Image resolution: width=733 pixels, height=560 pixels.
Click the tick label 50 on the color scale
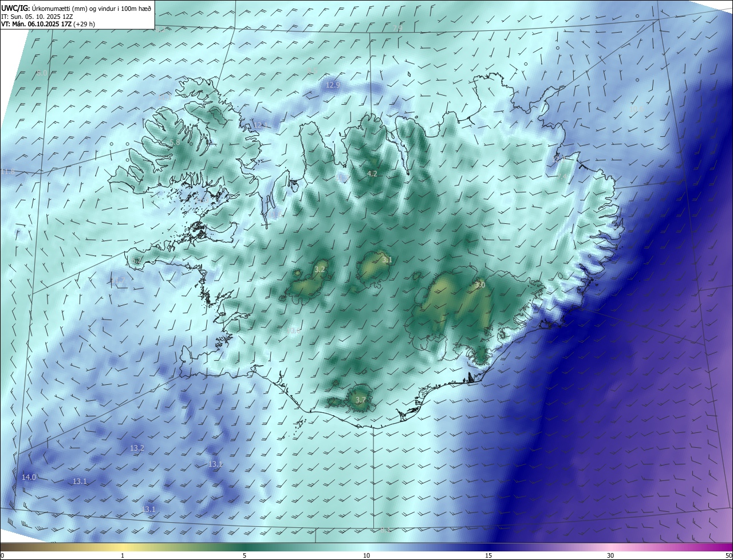pyautogui.click(x=728, y=555)
